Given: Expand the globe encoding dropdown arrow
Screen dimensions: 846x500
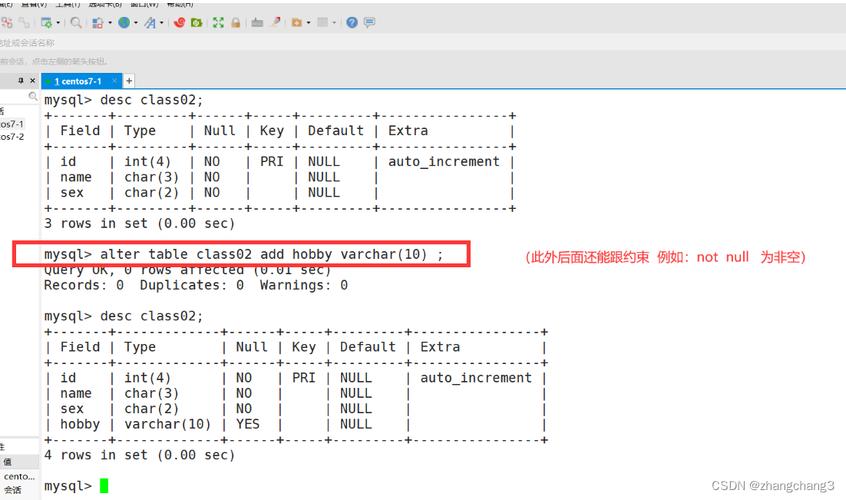Looking at the screenshot, I should 135,23.
